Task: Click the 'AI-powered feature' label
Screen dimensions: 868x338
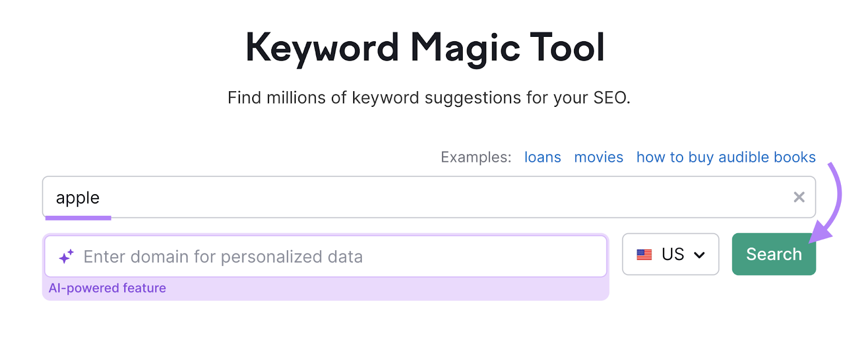Action: click(107, 288)
